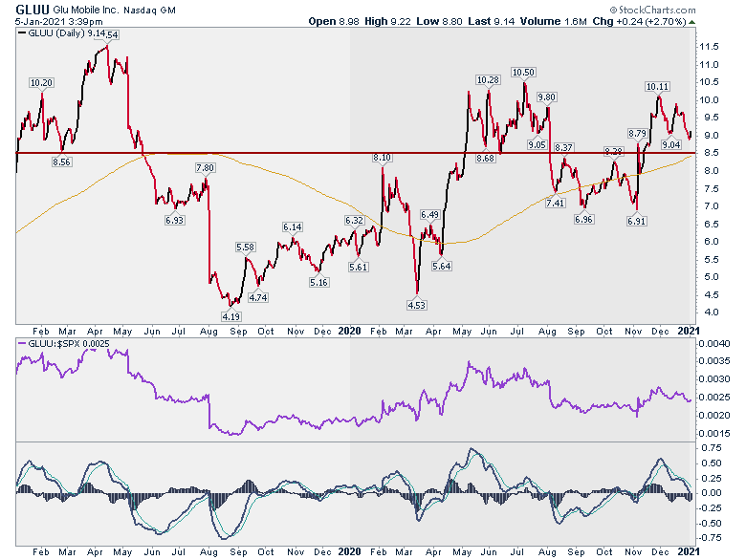The image size is (746, 560).
Task: Click the 7.41 price annotation
Action: point(556,203)
